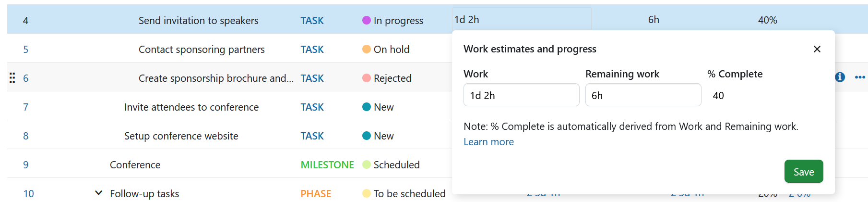Screen dimensions: 868x202
Task: Click the % Complete value 40
Action: pyautogui.click(x=718, y=95)
